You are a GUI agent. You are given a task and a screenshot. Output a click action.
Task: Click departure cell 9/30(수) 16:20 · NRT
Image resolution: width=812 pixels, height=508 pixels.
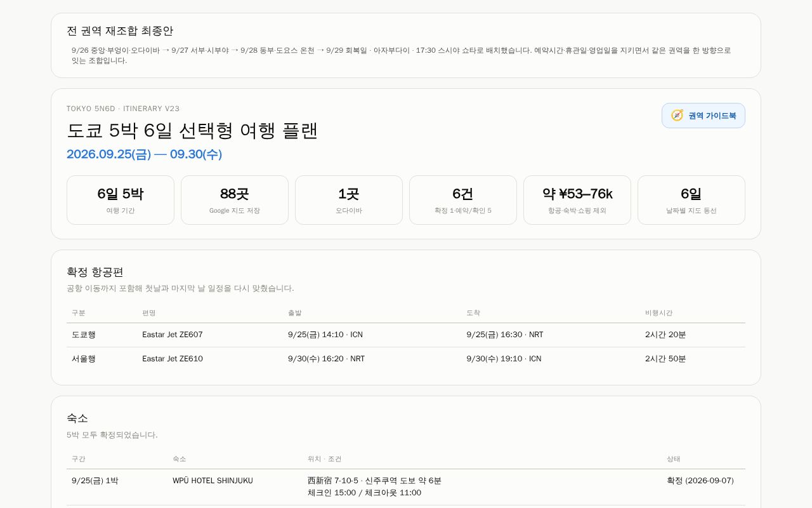click(x=326, y=359)
